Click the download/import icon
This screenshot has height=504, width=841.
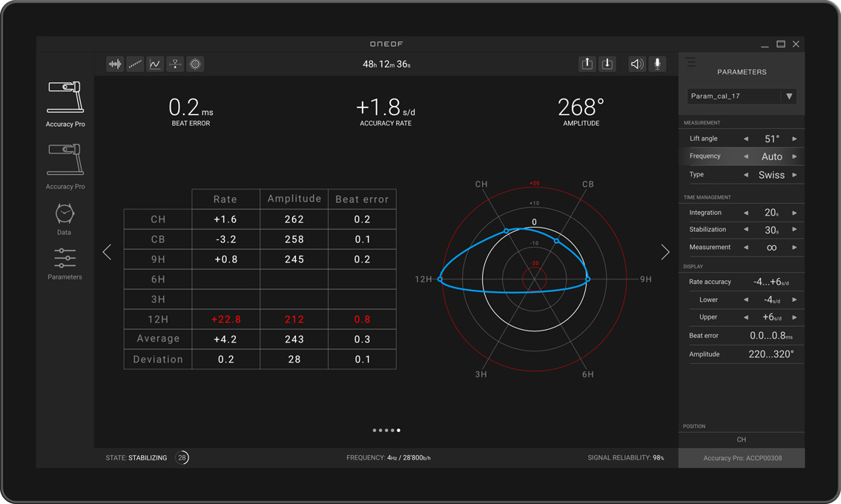point(607,64)
